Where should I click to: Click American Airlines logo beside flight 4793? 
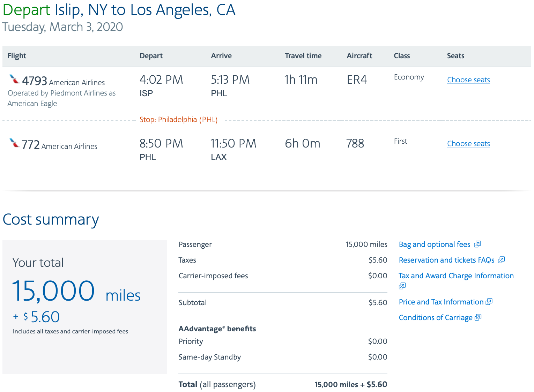point(14,80)
